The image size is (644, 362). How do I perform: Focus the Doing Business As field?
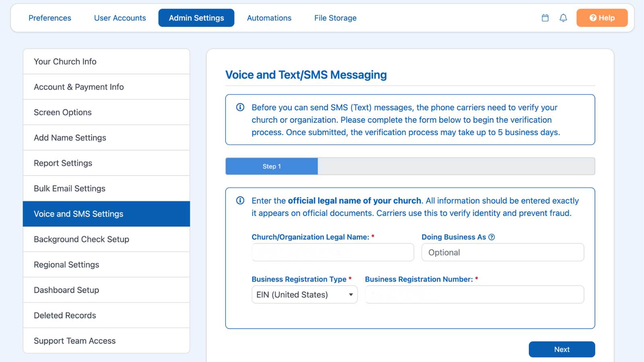click(x=503, y=252)
